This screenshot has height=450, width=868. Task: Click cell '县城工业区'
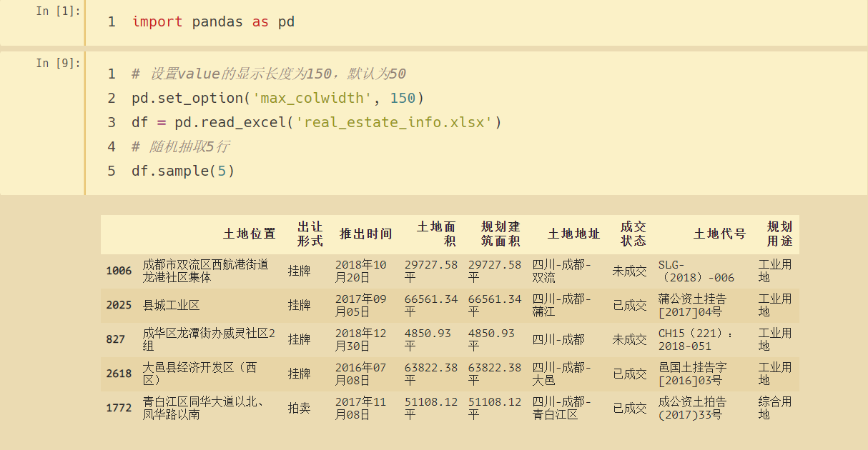tap(171, 305)
